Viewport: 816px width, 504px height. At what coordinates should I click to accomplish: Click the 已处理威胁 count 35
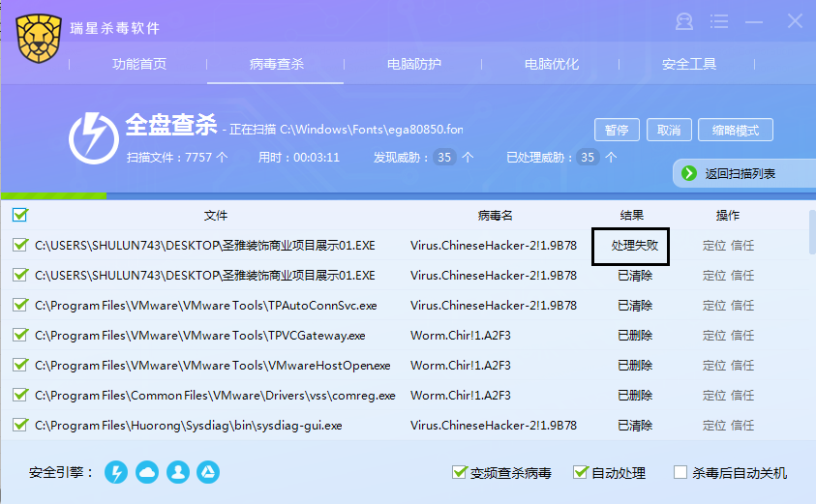[x=588, y=157]
